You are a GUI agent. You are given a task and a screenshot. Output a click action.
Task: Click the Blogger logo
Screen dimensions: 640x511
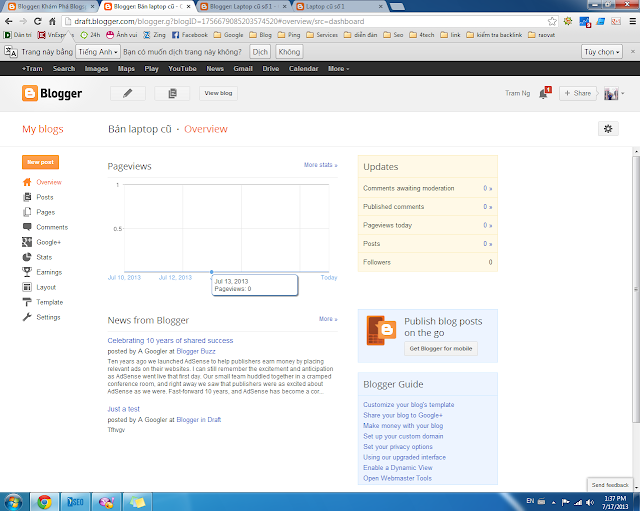tap(52, 93)
